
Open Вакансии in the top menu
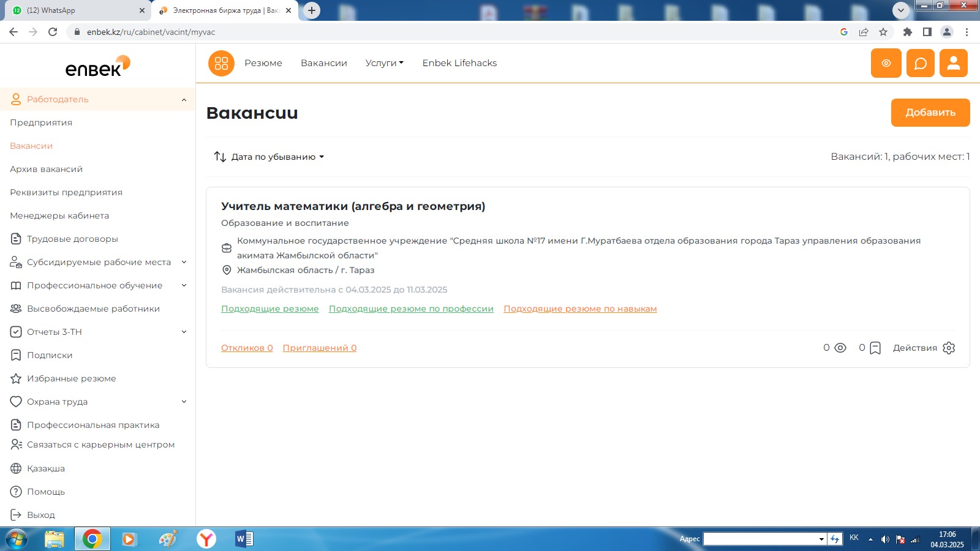pyautogui.click(x=324, y=63)
